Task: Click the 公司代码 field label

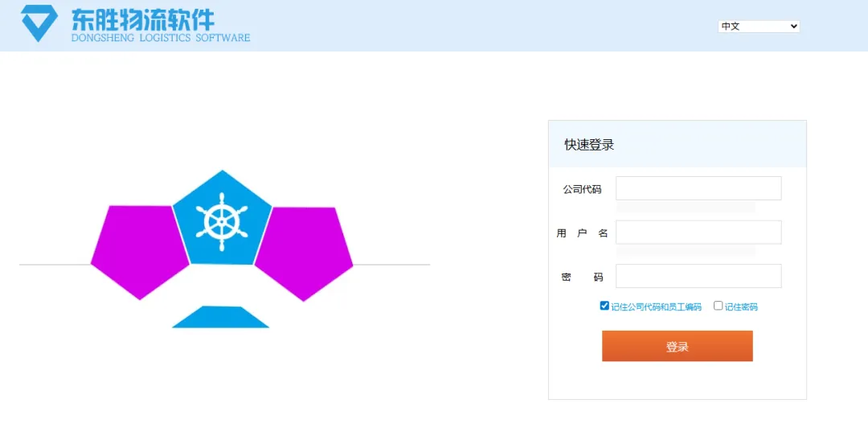Action: (x=582, y=190)
